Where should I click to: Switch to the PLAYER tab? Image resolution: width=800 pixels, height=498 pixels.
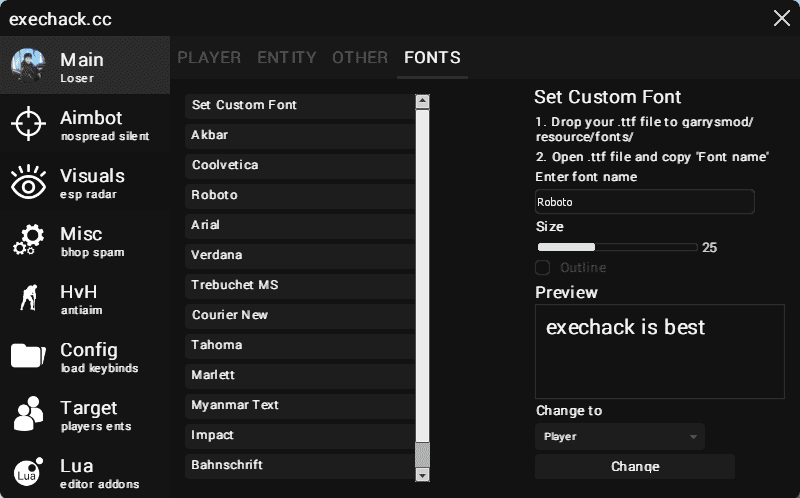tap(209, 58)
